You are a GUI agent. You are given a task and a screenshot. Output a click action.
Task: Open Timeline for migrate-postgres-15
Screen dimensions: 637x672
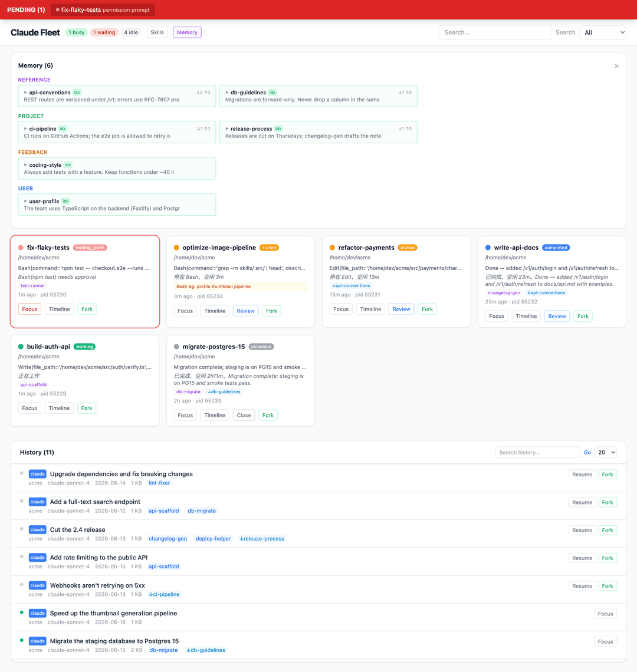[215, 416]
